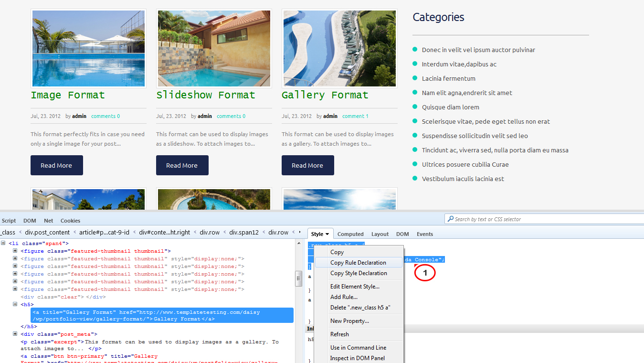Switch to the Script panel tab
The width and height of the screenshot is (644, 363).
[9, 221]
